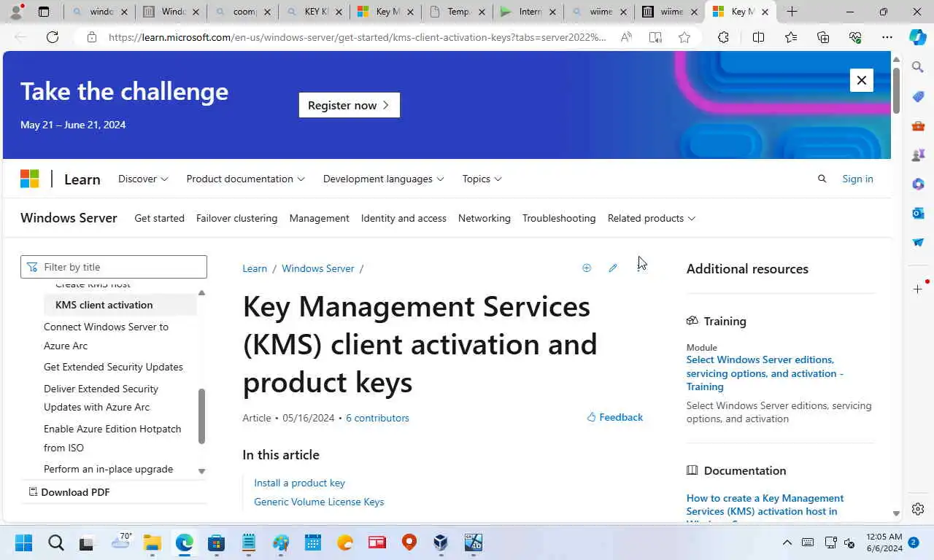Open the Identity and access nav item

coord(404,218)
